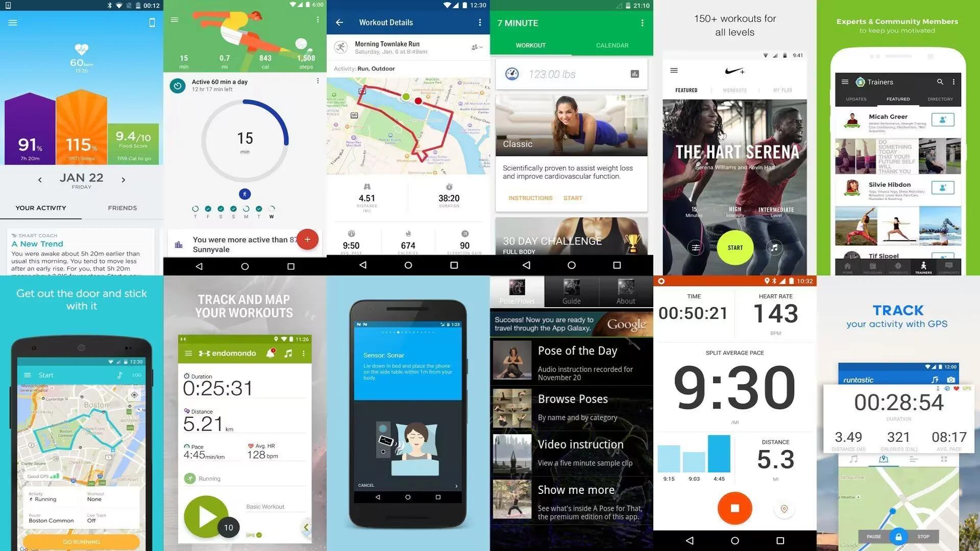Image resolution: width=980 pixels, height=551 pixels.
Task: Select the play button in Endomondo workout
Action: [204, 509]
